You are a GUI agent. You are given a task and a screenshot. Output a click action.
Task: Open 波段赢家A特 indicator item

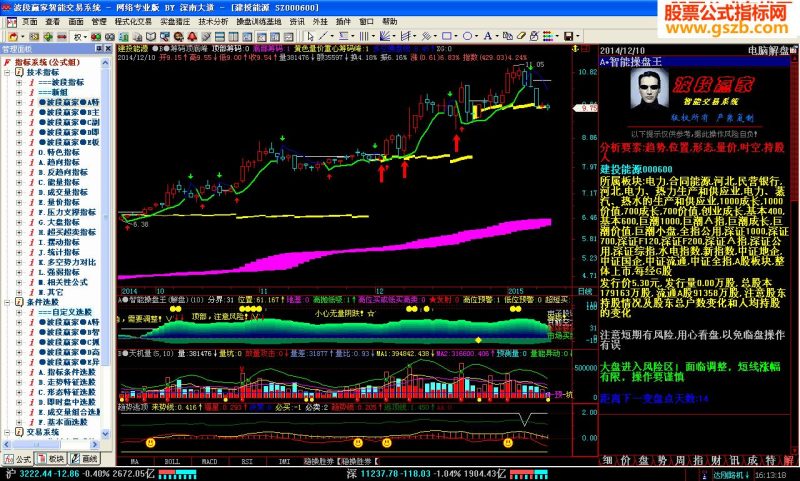point(69,102)
